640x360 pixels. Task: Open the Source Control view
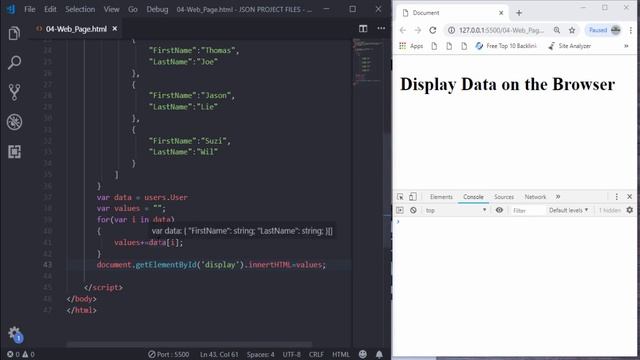point(14,92)
